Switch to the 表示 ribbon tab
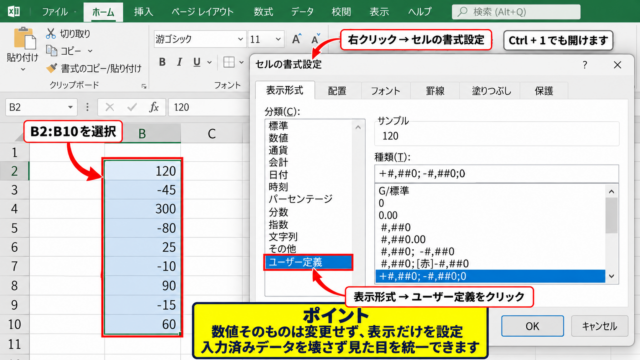 click(379, 11)
